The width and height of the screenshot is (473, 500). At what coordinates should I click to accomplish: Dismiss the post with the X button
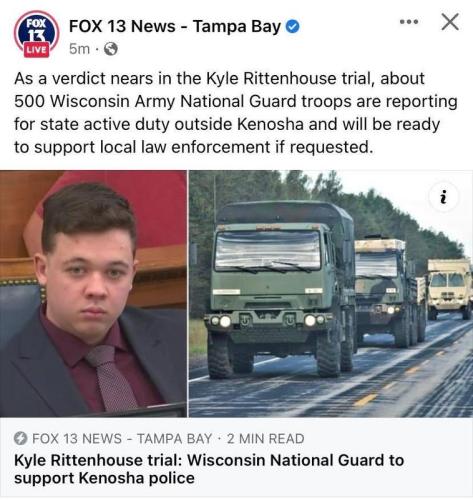pyautogui.click(x=450, y=22)
